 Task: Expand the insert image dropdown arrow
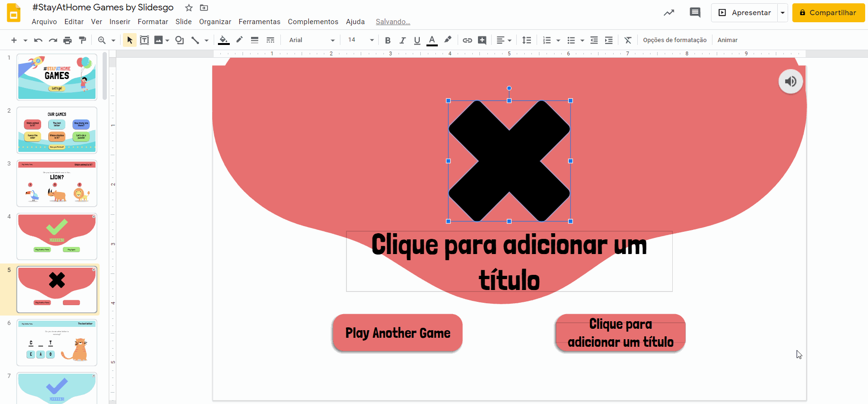167,40
